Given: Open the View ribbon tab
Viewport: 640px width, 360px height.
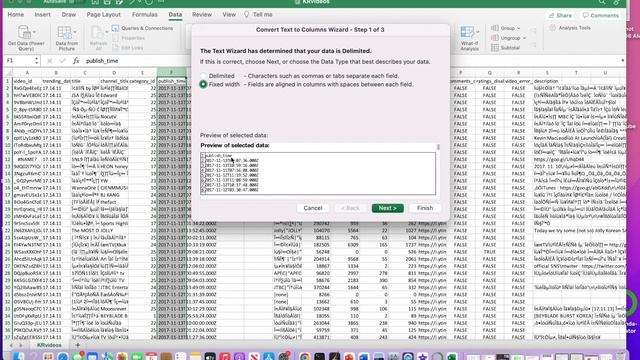Looking at the screenshot, I should [x=229, y=14].
